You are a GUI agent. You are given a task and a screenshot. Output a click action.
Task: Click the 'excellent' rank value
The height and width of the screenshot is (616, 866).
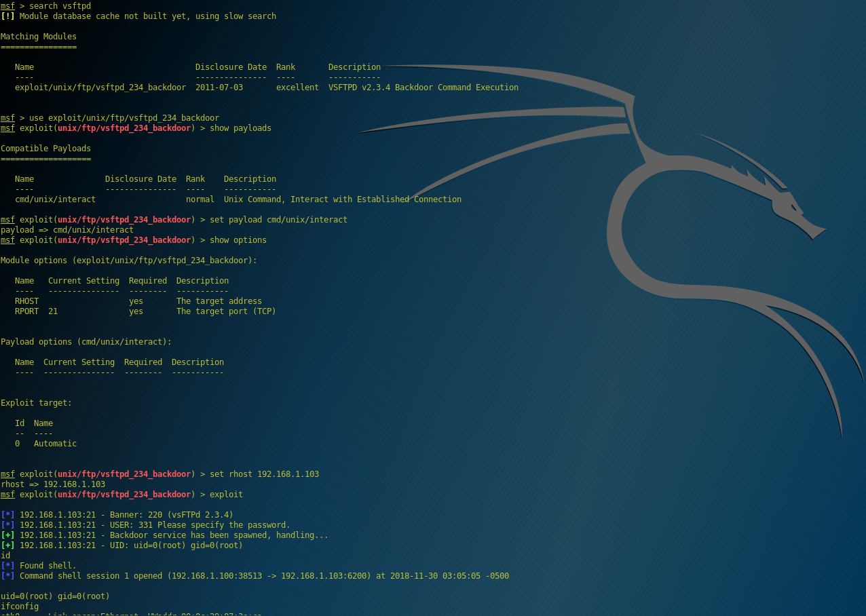(x=297, y=88)
